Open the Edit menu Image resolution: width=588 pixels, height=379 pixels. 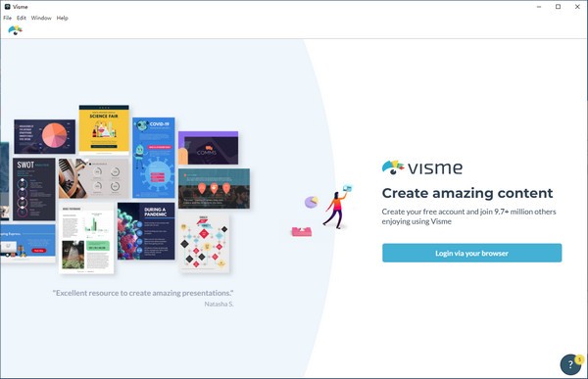click(22, 18)
